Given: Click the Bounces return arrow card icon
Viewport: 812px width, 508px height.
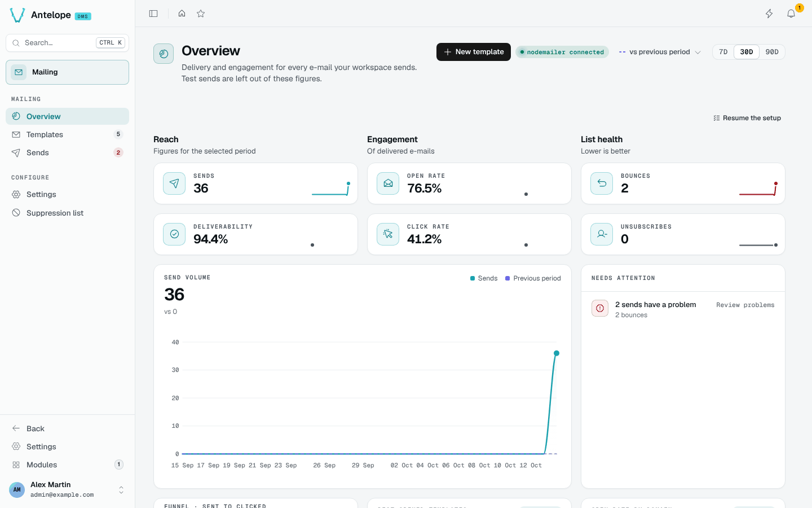Looking at the screenshot, I should click(602, 183).
